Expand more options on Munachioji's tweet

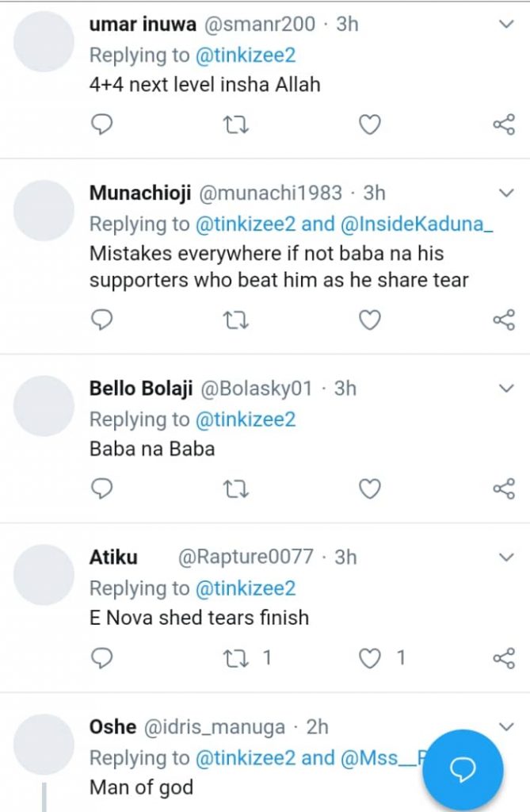506,193
